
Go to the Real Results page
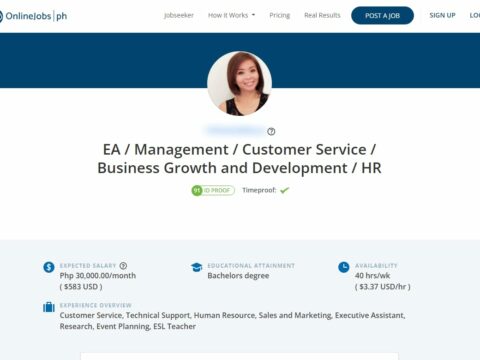pos(322,15)
